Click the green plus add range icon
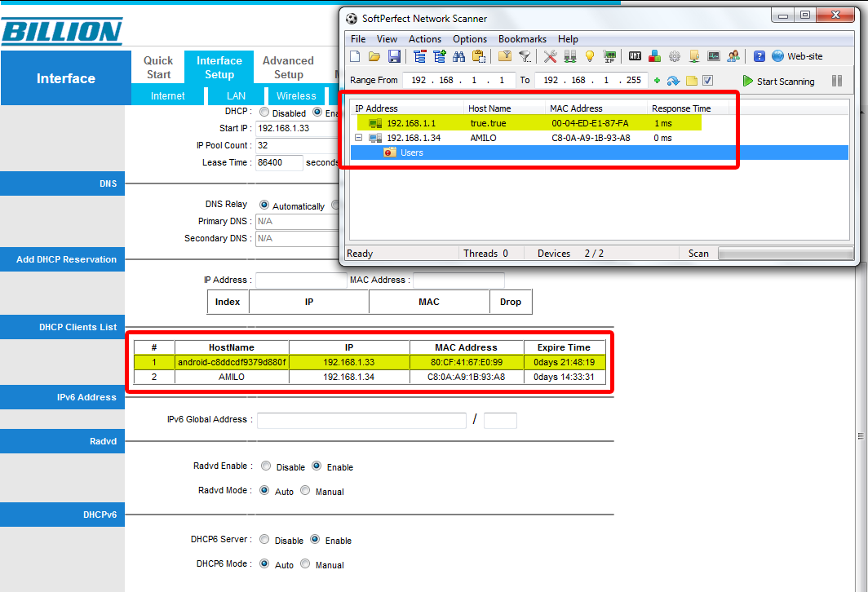 [x=657, y=81]
